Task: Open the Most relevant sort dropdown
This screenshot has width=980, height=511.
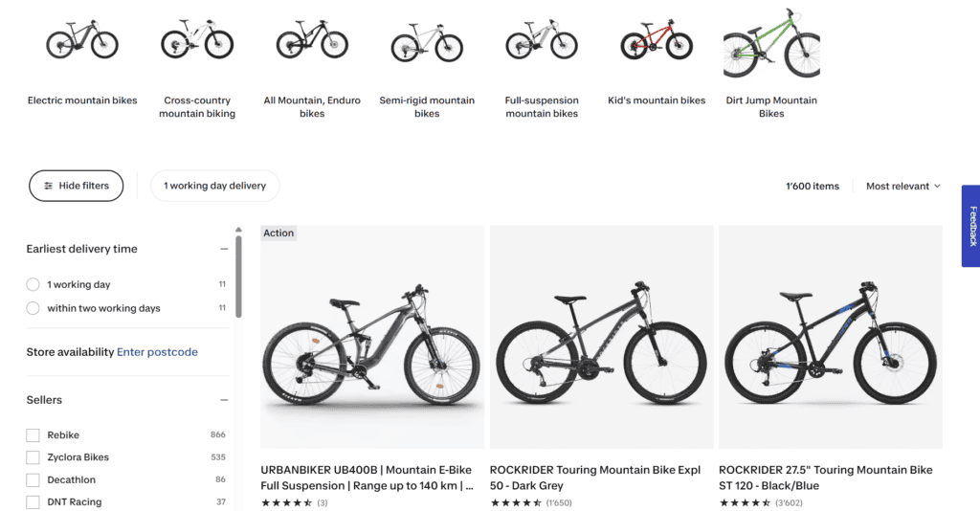Action: point(903,187)
